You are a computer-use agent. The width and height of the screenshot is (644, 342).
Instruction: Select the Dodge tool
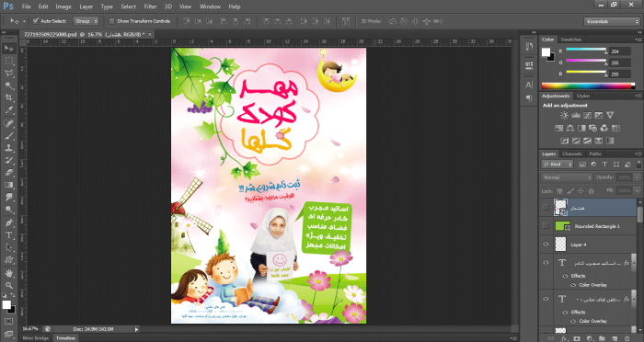(x=8, y=210)
